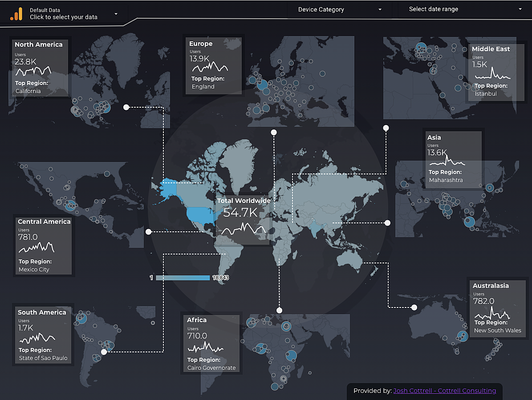Select the highlighted United States on the world map

point(199,215)
